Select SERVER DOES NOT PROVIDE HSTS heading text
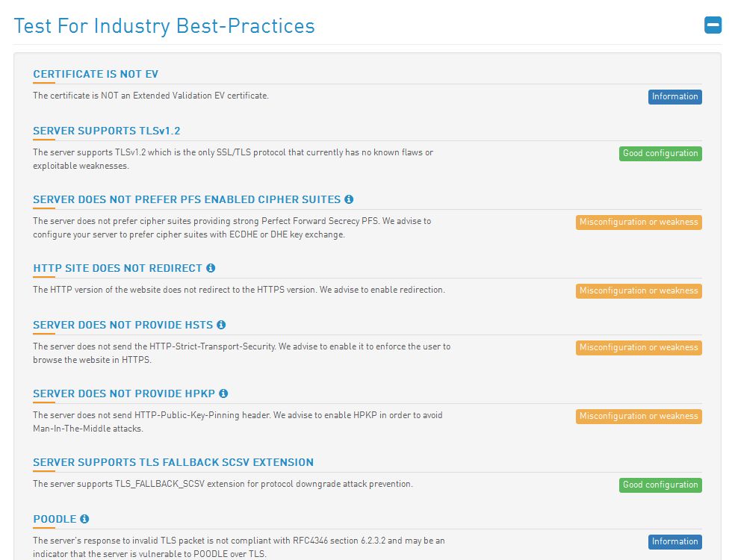This screenshot has height=560, width=732. (x=122, y=325)
